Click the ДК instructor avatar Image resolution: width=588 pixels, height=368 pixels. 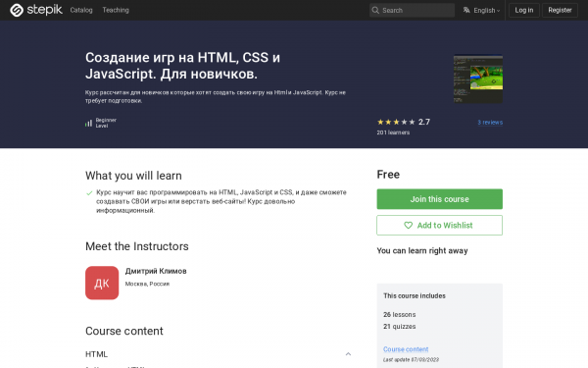(x=102, y=283)
